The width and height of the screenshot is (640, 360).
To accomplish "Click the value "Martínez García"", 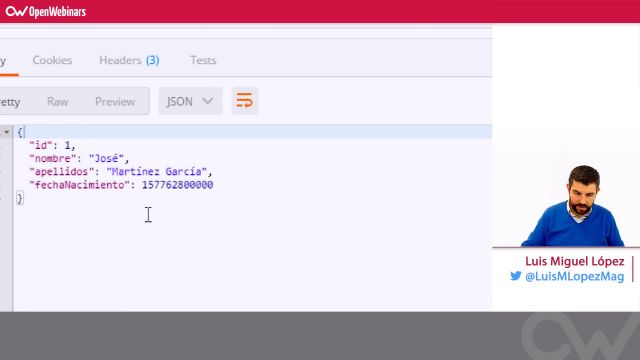I will pos(157,172).
